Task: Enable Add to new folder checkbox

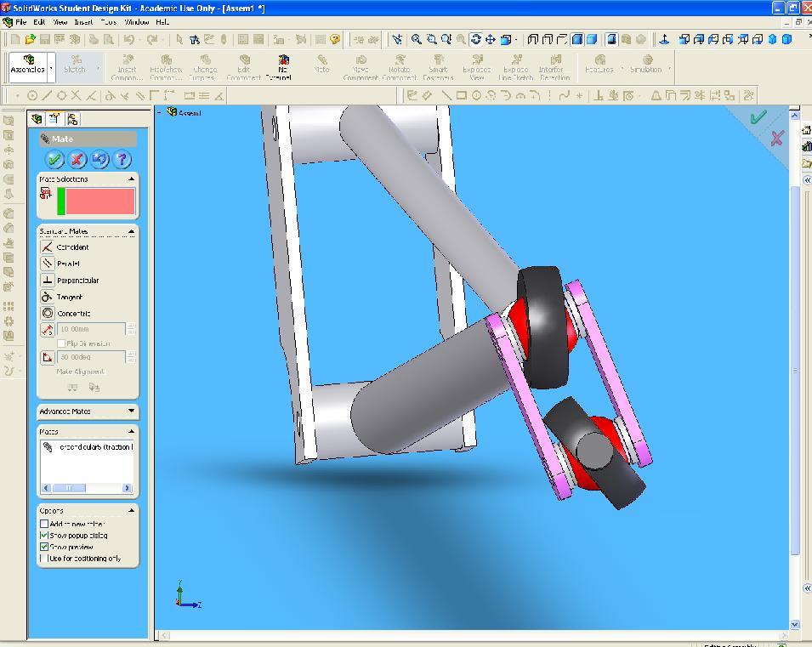Action: coord(44,525)
